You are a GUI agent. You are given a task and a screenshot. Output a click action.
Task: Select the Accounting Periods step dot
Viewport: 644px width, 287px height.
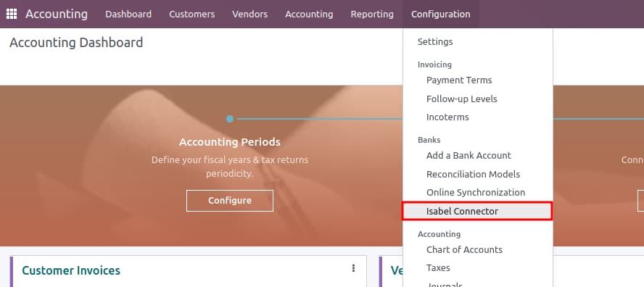[230, 119]
